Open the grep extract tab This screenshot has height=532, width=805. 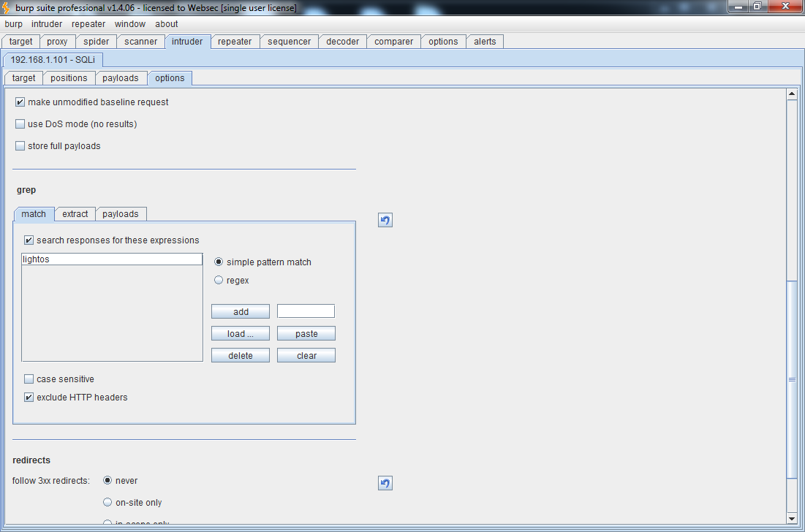pos(75,214)
